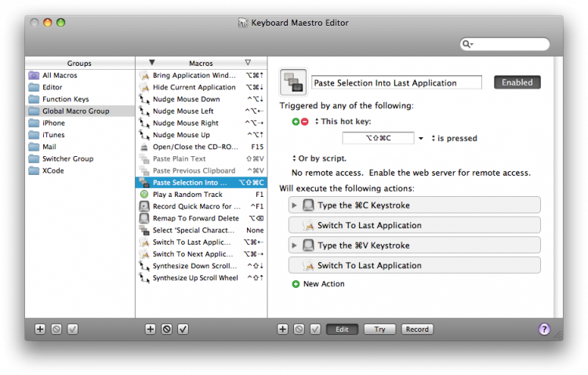588x375 pixels.
Task: Select the XCode group folder
Action: [x=80, y=170]
